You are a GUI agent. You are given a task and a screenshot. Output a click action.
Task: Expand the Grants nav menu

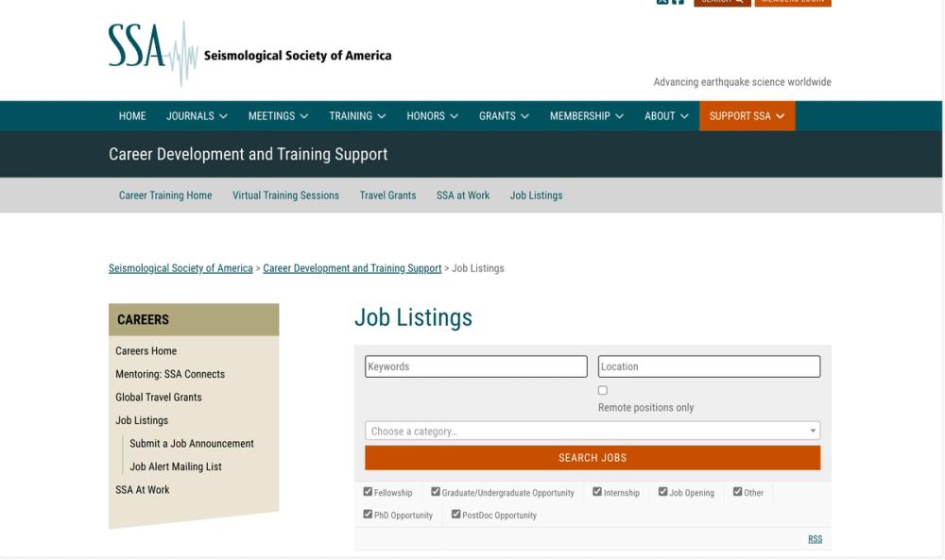(504, 115)
